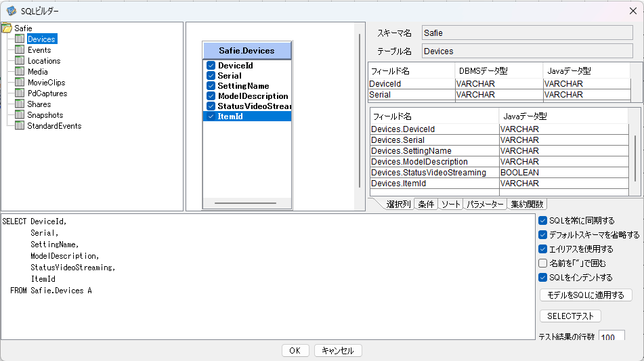Click horizontal scrollbar in Safie.Devices box
The image size is (644, 361).
click(245, 203)
